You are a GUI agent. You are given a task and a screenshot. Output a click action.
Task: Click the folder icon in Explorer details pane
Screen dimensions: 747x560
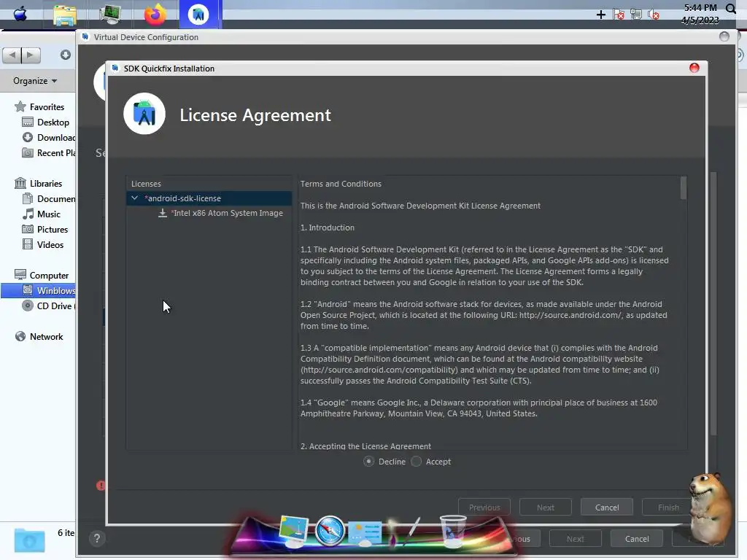tap(29, 540)
